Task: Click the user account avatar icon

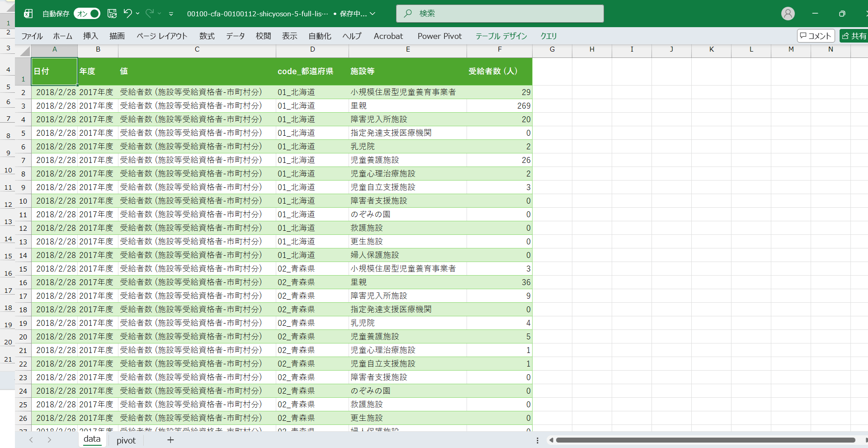Action: point(788,14)
